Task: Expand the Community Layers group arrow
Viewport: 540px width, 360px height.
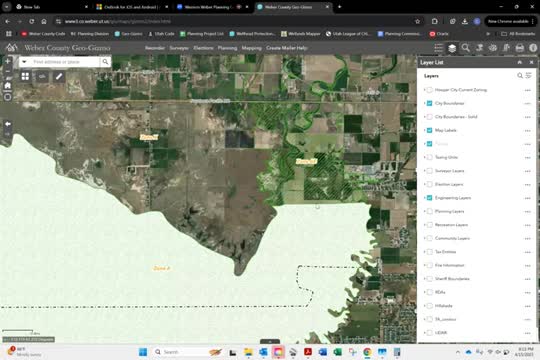Action: 424,238
